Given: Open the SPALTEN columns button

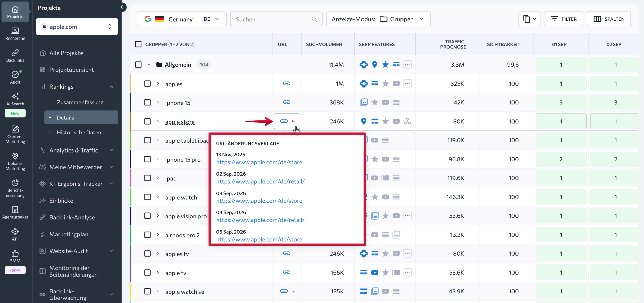Looking at the screenshot, I should tap(609, 19).
